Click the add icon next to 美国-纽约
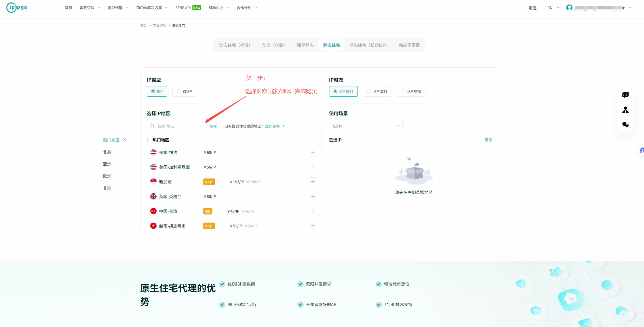This screenshot has width=644, height=327. coord(313,152)
